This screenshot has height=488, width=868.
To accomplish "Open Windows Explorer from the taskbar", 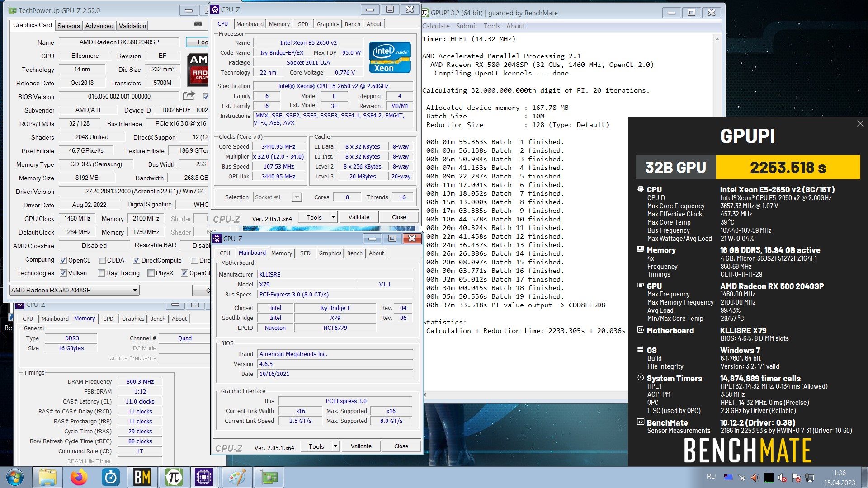I will click(47, 478).
